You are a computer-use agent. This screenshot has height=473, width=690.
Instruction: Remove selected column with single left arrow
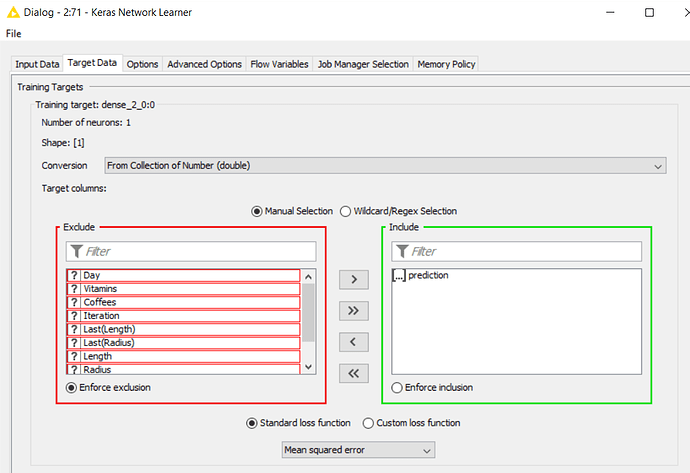[x=354, y=342]
